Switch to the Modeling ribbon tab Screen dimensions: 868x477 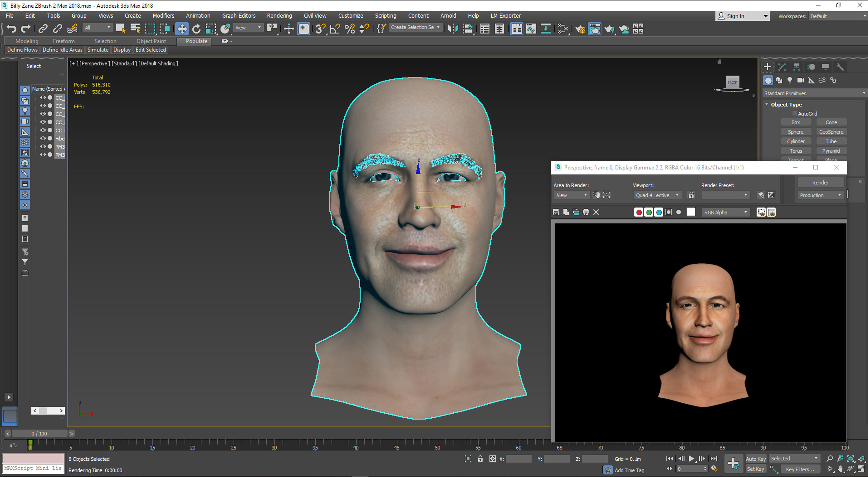(27, 41)
